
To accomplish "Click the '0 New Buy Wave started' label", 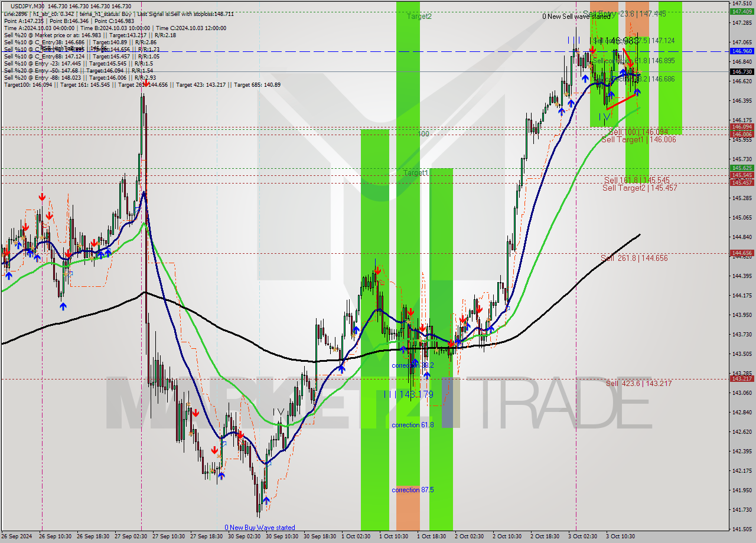I will (x=260, y=528).
